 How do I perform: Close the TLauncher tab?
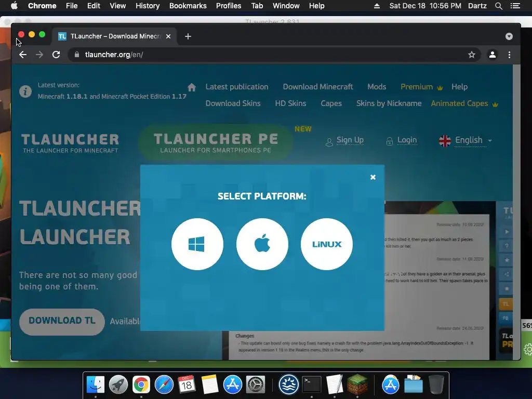pyautogui.click(x=168, y=36)
